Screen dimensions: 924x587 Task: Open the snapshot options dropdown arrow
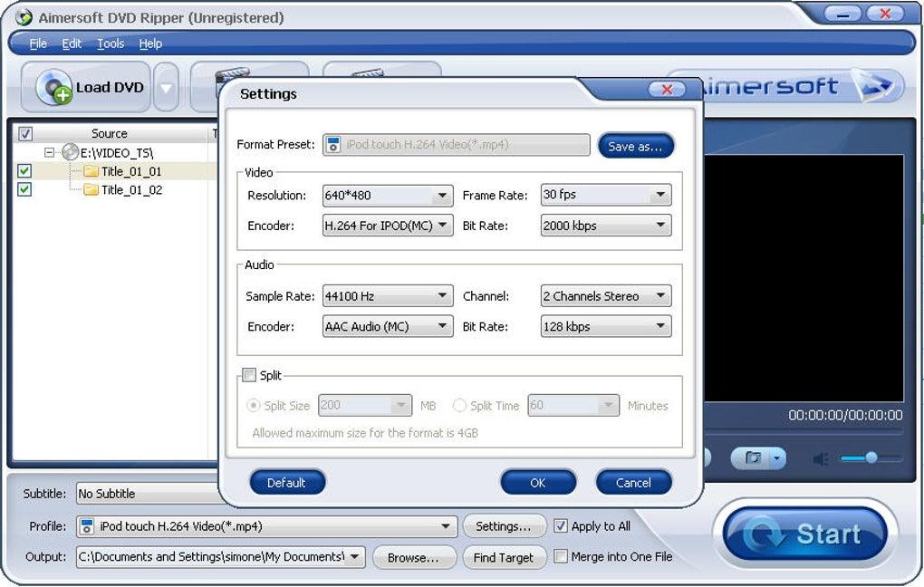(778, 458)
